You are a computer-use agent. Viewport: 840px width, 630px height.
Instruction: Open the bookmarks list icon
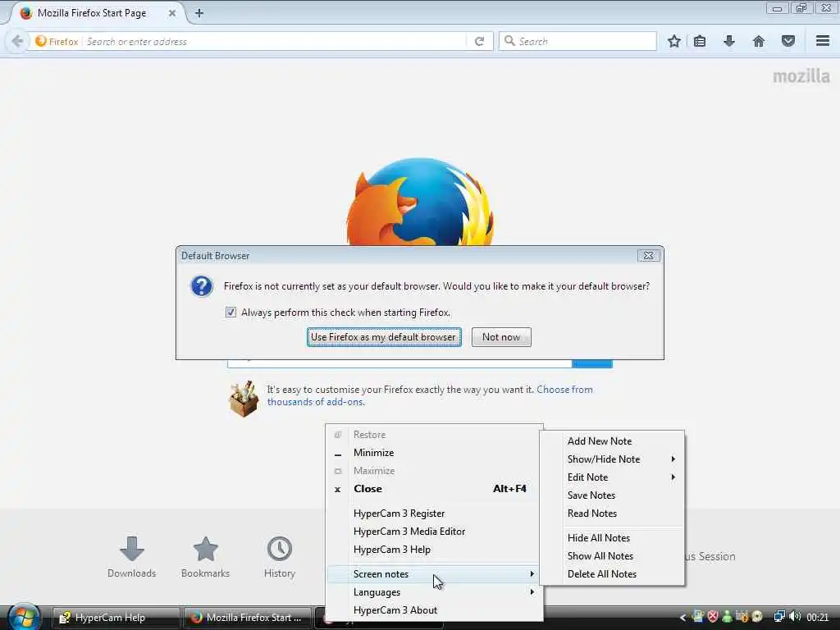[700, 41]
